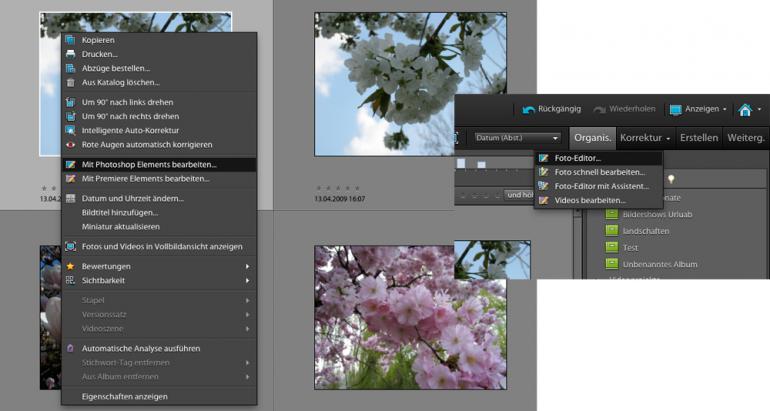
Task: Expand the Sichtbarkeit submenu
Action: coord(247,281)
